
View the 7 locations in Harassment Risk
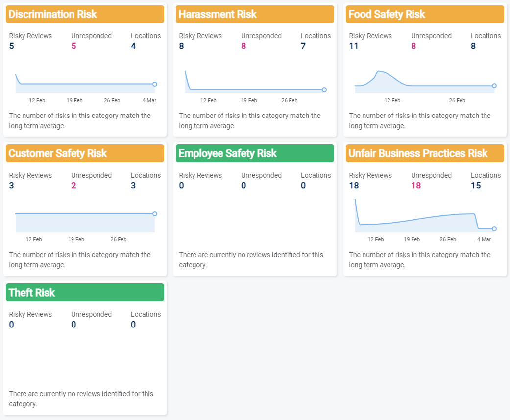303,46
